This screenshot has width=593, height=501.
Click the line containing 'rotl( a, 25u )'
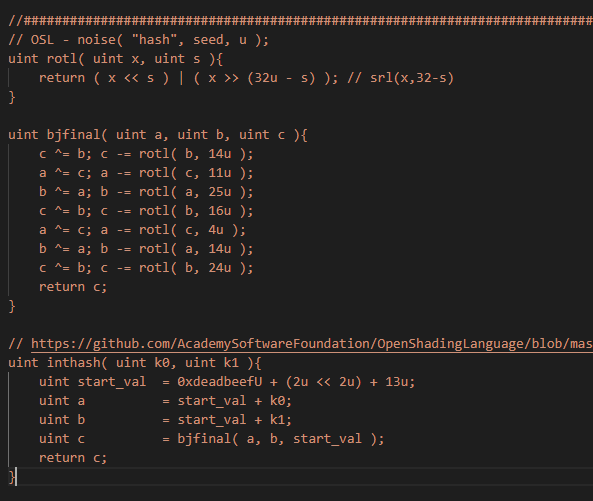[x=146, y=192]
